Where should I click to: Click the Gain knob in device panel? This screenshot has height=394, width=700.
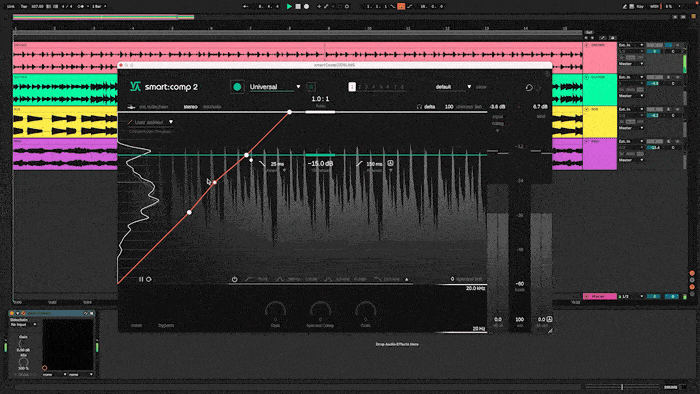pyautogui.click(x=23, y=344)
